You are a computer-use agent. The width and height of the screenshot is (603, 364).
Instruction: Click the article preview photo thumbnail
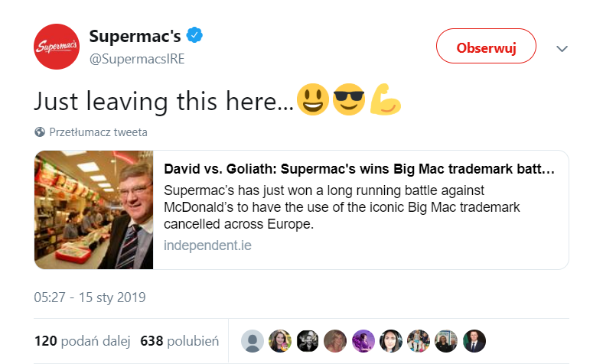94,210
